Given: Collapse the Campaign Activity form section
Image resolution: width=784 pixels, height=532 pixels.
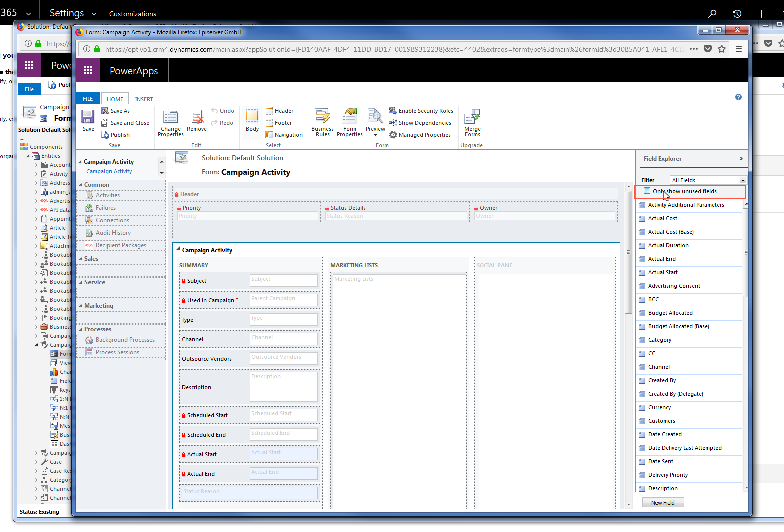Looking at the screenshot, I should (178, 249).
